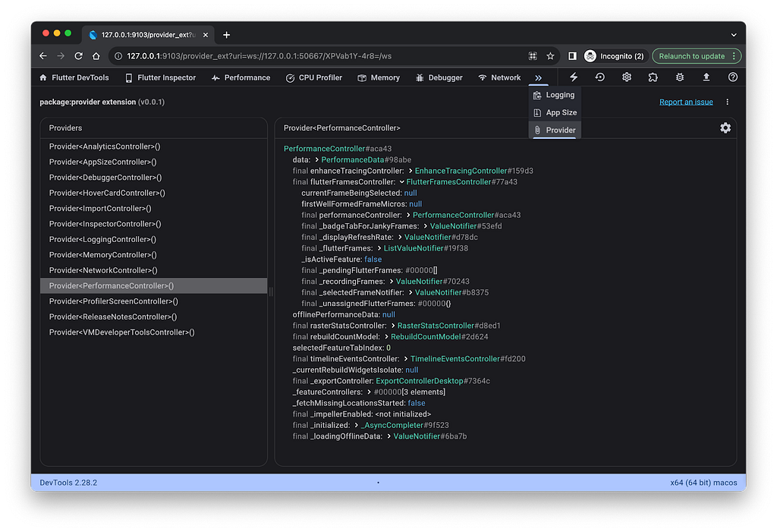Image resolution: width=777 pixels, height=532 pixels.
Task: Open provider panel settings gear icon
Action: (725, 128)
